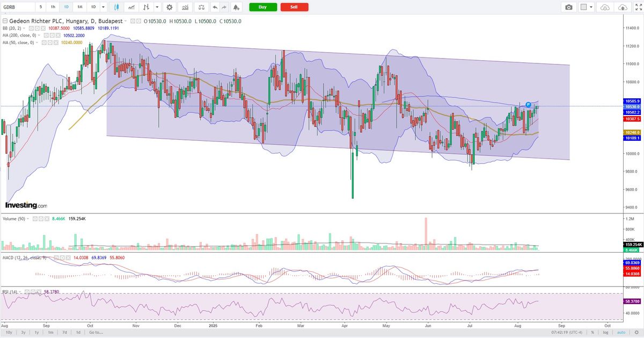Toggle log scale
The height and width of the screenshot is (338, 644).
coord(605,333)
